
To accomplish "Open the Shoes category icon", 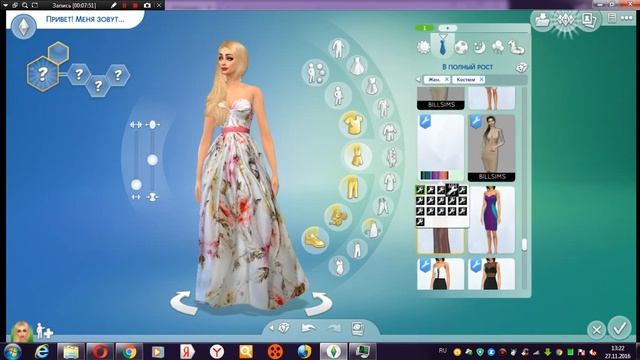I will 315,239.
